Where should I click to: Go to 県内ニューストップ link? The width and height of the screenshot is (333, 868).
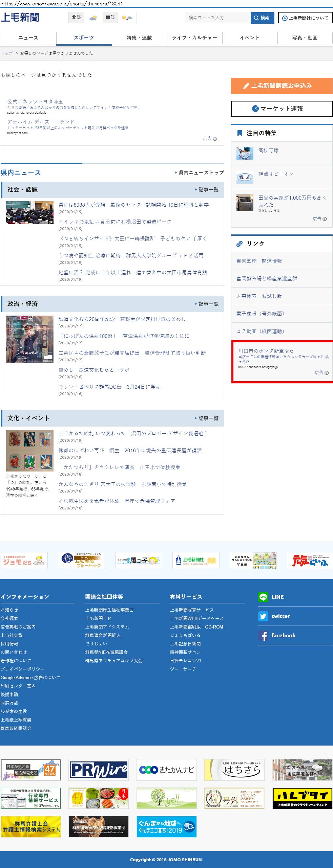200,173
